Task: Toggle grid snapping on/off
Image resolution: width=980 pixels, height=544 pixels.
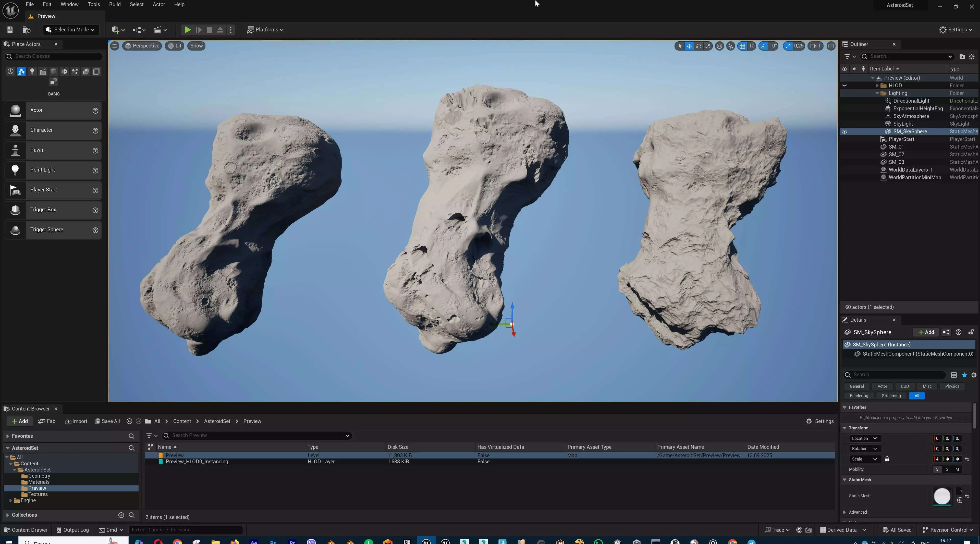Action: click(x=742, y=46)
